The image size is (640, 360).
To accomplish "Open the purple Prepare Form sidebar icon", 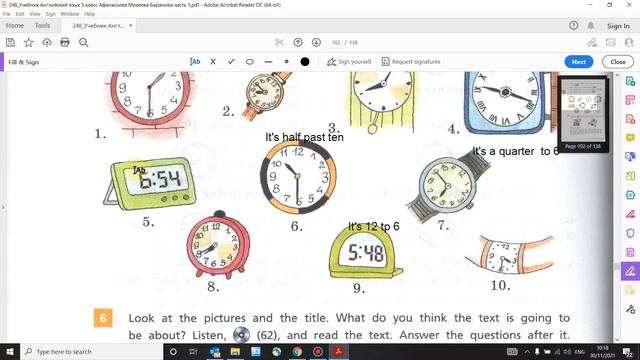I will pos(630,252).
